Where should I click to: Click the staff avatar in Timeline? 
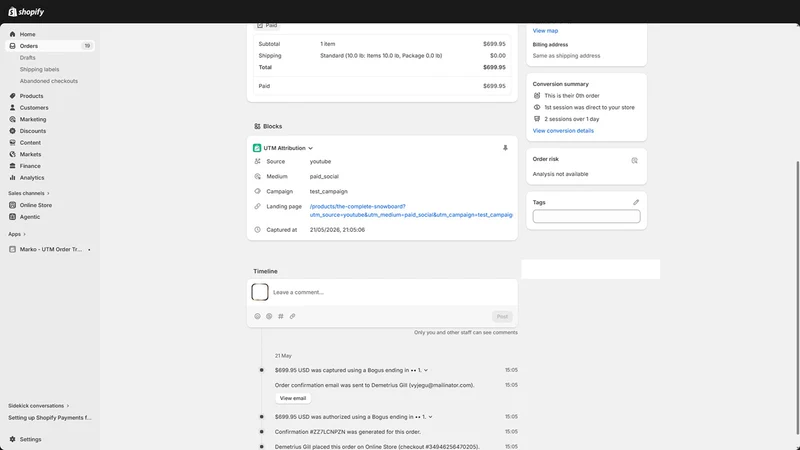[x=260, y=292]
